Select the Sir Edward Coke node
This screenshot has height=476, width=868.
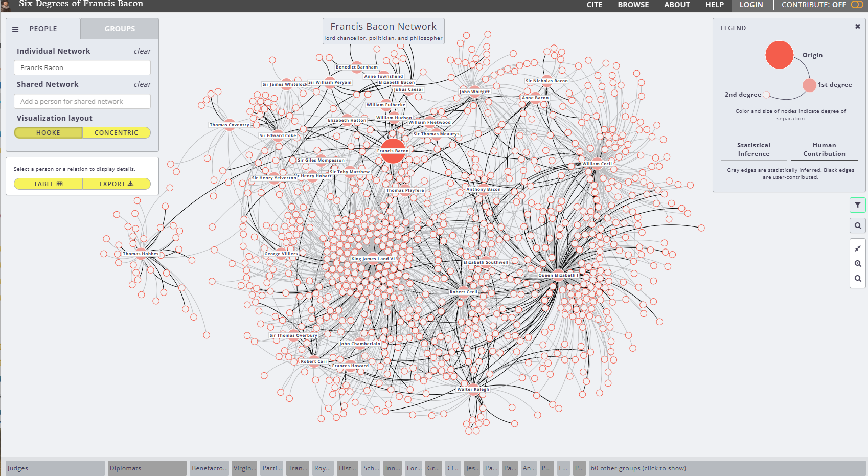tap(278, 135)
